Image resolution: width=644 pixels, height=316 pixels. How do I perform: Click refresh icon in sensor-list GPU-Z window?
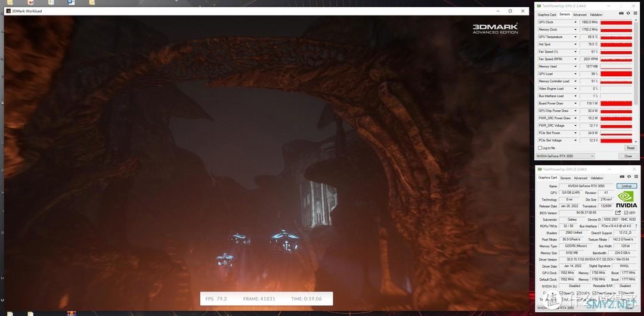628,14
